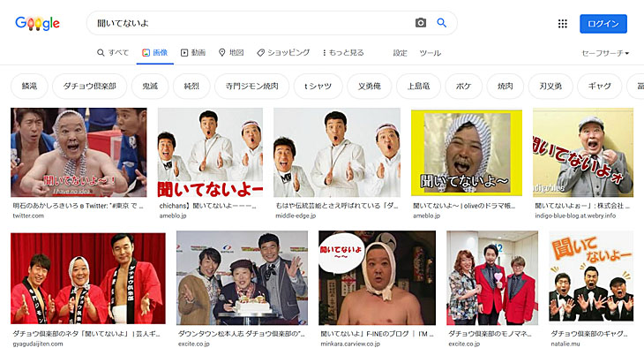
Task: Select the tシャツ filter chip
Action: coord(318,86)
